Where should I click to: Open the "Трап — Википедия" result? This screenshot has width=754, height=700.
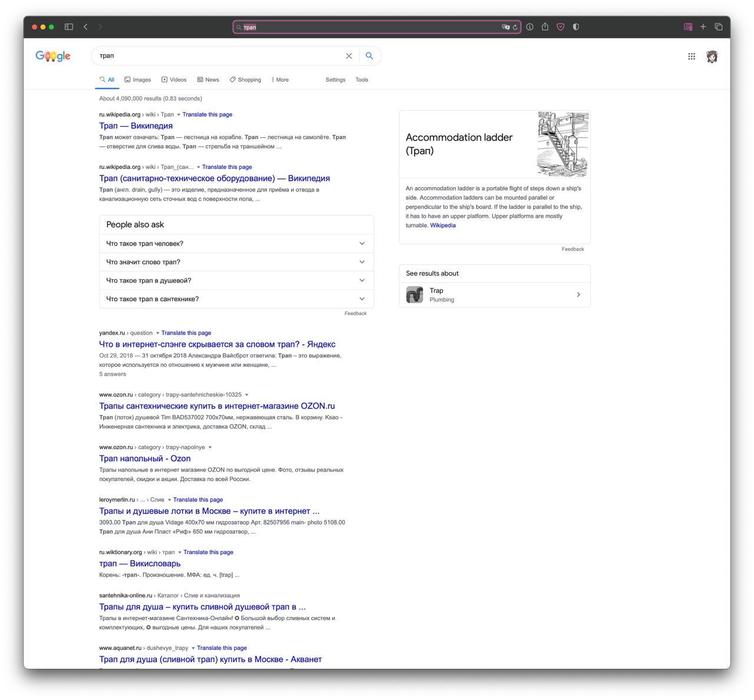(136, 125)
